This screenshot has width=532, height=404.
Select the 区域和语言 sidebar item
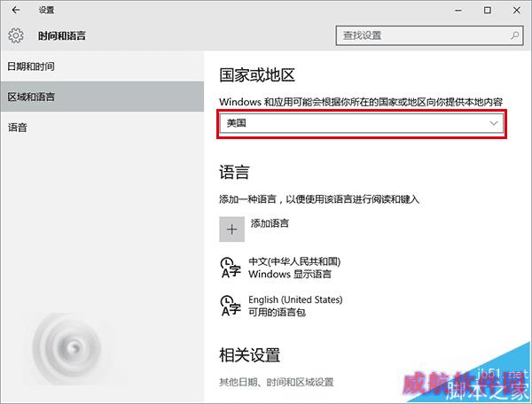(102, 97)
